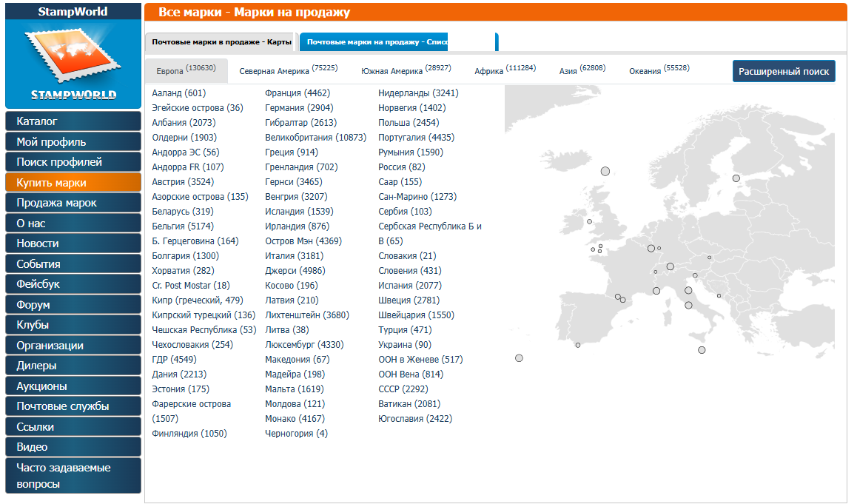
Task: Open stamps for Ватикан (2081)
Action: (x=409, y=404)
